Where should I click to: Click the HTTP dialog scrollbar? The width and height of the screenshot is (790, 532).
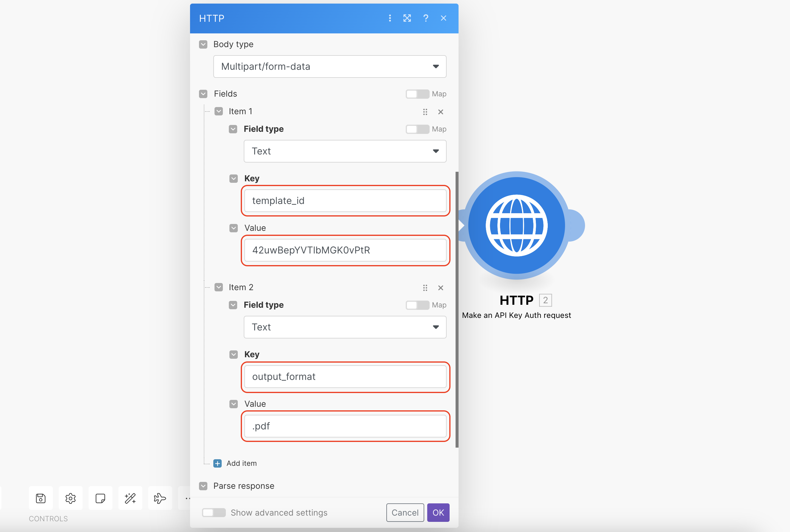(457, 310)
